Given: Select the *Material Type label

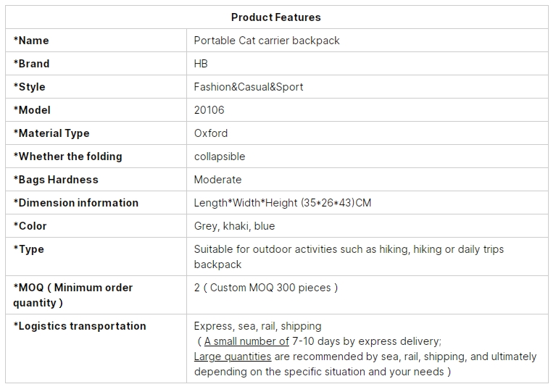Looking at the screenshot, I should click(x=51, y=133).
